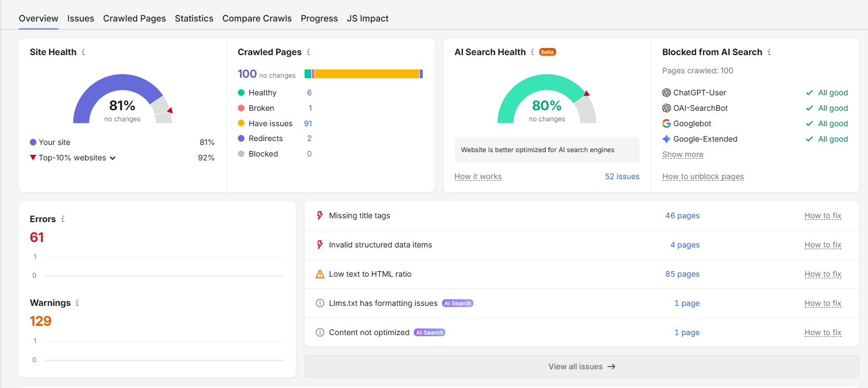
Task: Open Blocked from AI Search info icon
Action: pyautogui.click(x=769, y=52)
